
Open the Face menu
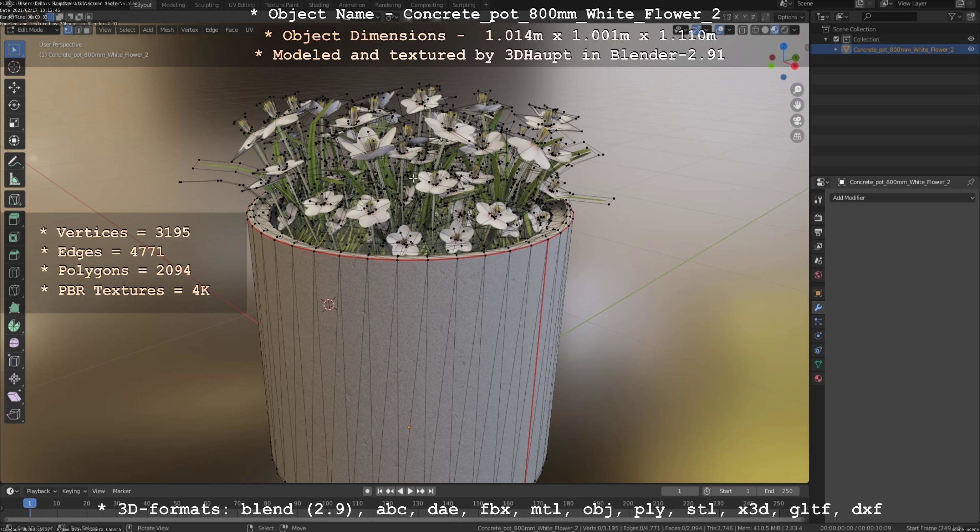(x=231, y=30)
